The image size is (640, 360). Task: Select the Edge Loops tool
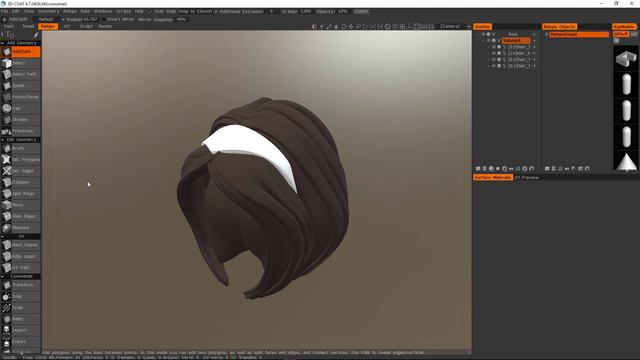[20, 256]
